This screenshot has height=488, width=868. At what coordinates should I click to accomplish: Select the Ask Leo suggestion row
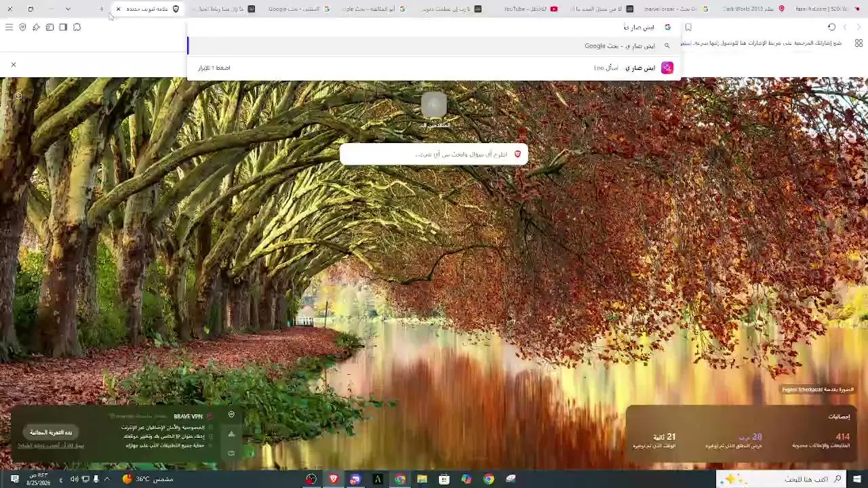pyautogui.click(x=434, y=68)
